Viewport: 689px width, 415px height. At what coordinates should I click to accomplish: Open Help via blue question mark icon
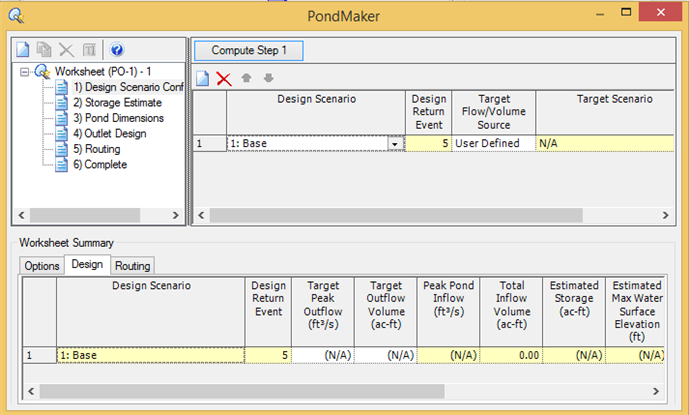[x=117, y=49]
